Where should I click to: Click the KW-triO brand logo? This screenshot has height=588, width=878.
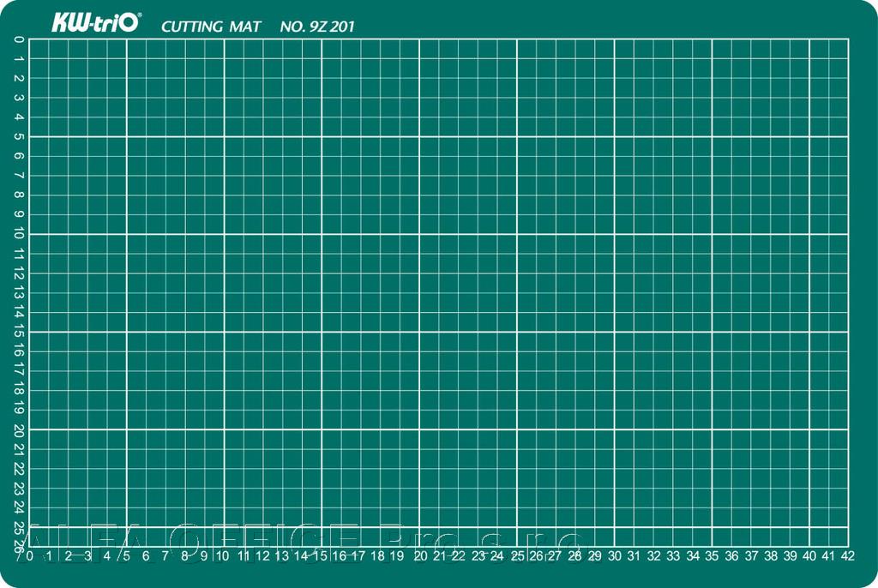[94, 24]
